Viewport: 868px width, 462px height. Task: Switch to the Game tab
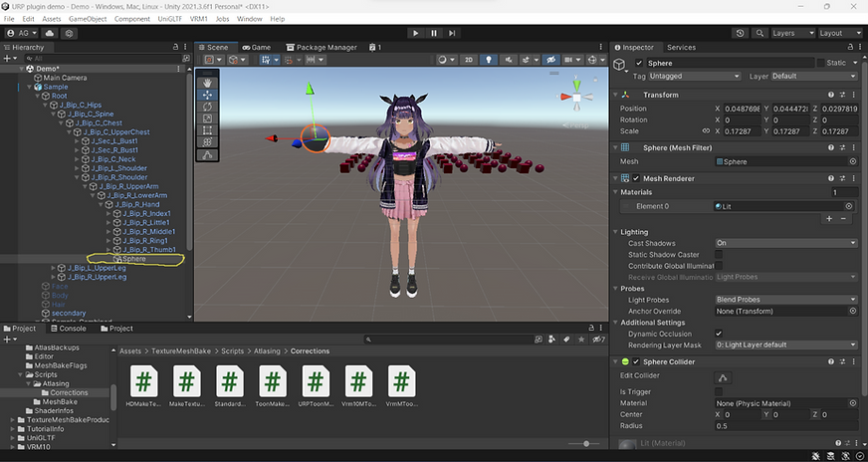(256, 47)
